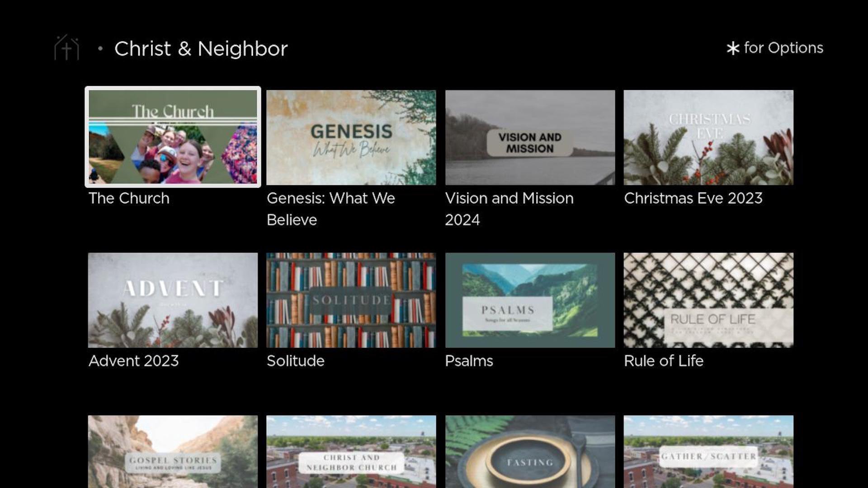Open The Church series thumbnail

[x=173, y=137]
